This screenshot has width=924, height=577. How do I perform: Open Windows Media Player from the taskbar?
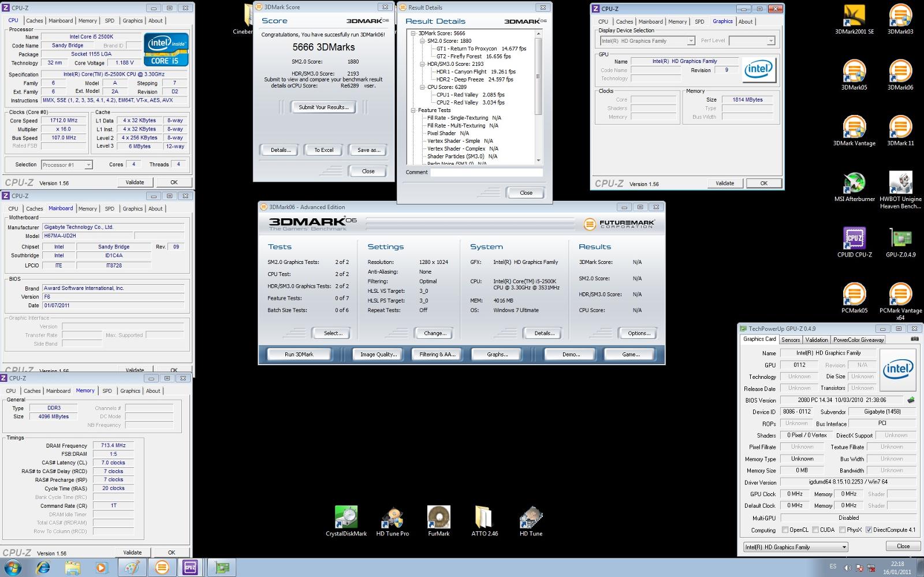click(x=102, y=568)
